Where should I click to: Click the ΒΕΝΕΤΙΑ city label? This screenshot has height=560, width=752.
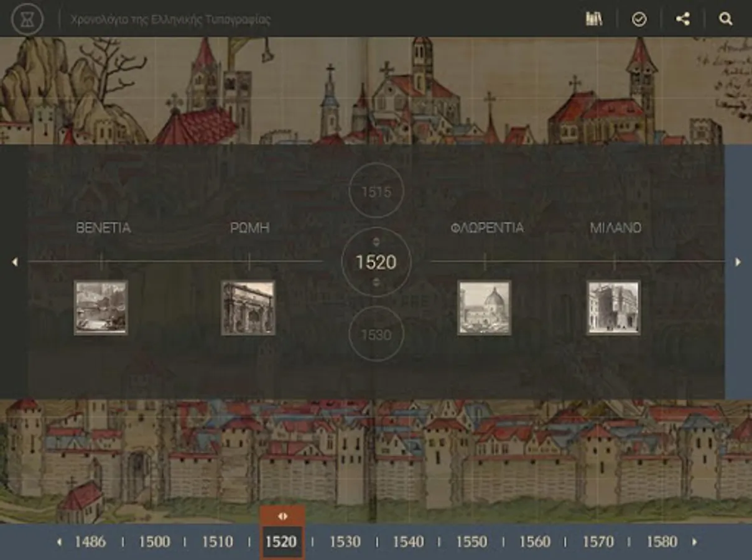point(103,228)
